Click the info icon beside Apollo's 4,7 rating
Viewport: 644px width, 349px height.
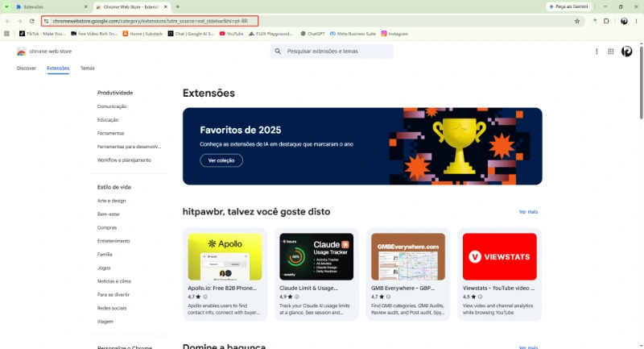pyautogui.click(x=205, y=297)
